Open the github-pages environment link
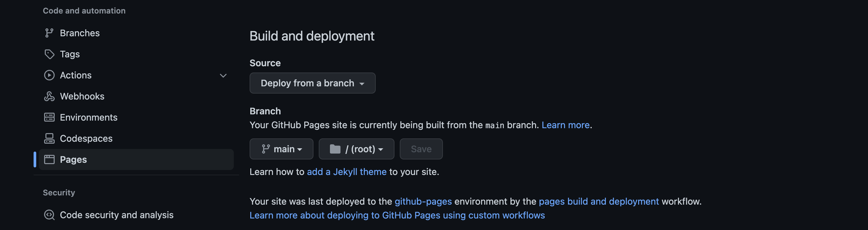868x230 pixels. click(x=423, y=202)
